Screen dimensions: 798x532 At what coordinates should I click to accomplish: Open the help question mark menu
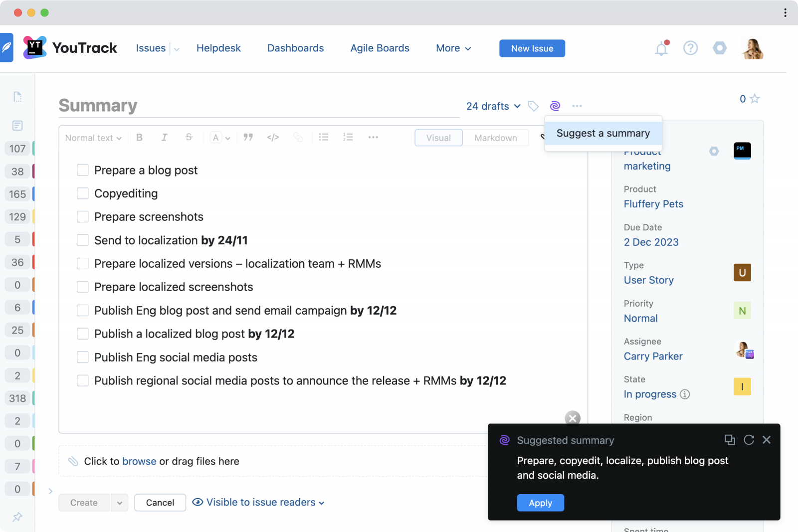[690, 48]
